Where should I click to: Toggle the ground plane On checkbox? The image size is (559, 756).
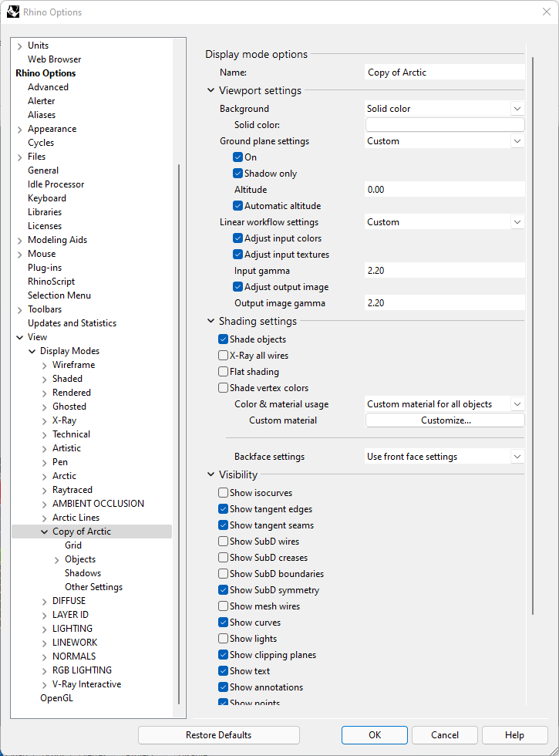pyautogui.click(x=237, y=157)
